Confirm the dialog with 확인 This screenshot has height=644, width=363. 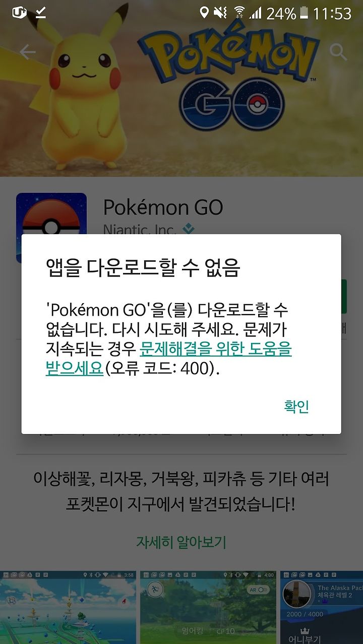click(x=296, y=406)
